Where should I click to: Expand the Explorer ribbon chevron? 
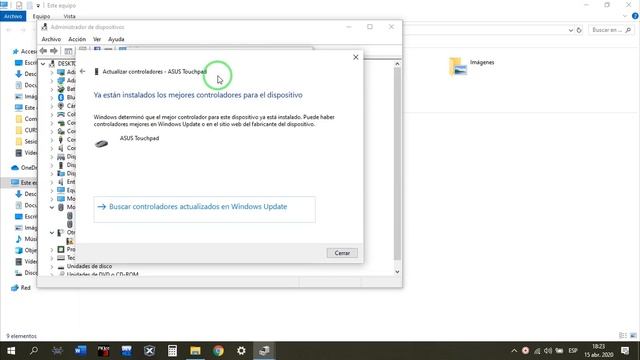click(625, 16)
